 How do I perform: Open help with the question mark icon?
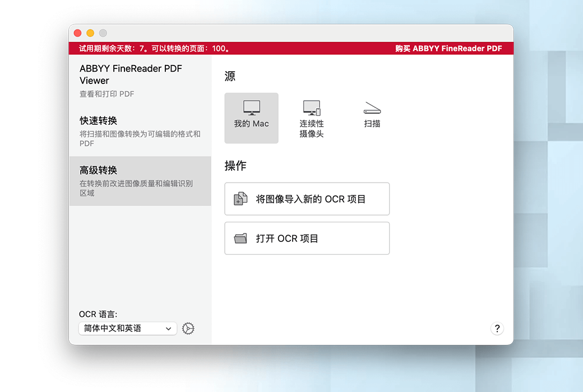497,329
